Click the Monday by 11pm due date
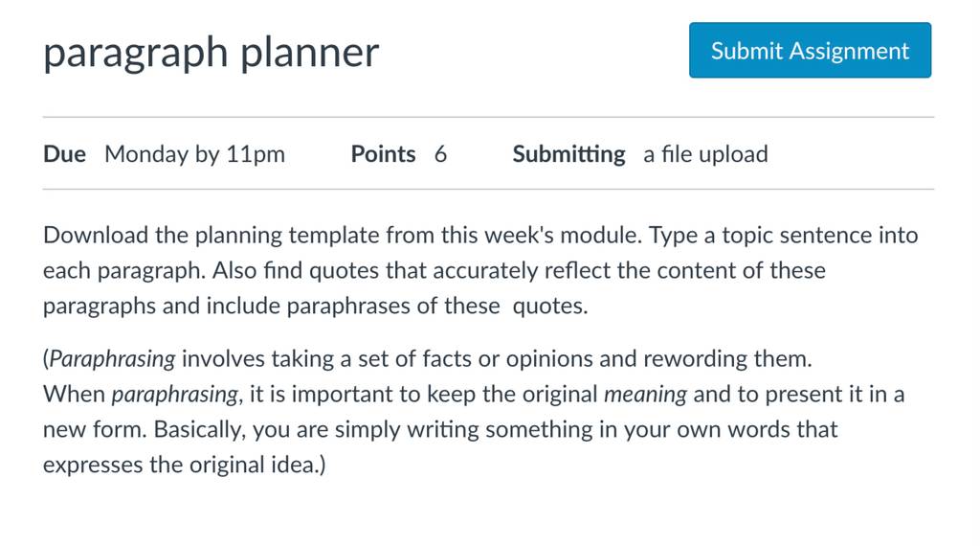980x546 pixels. tap(194, 154)
